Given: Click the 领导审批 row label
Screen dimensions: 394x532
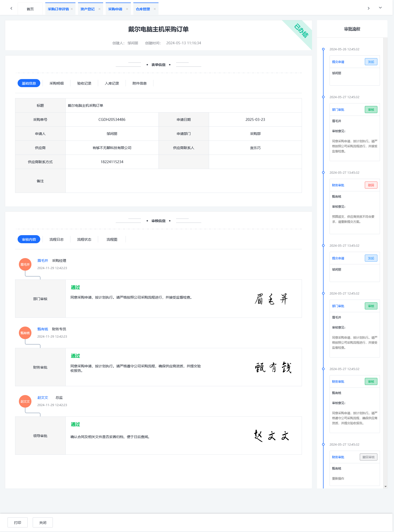Looking at the screenshot, I should pyautogui.click(x=40, y=436).
